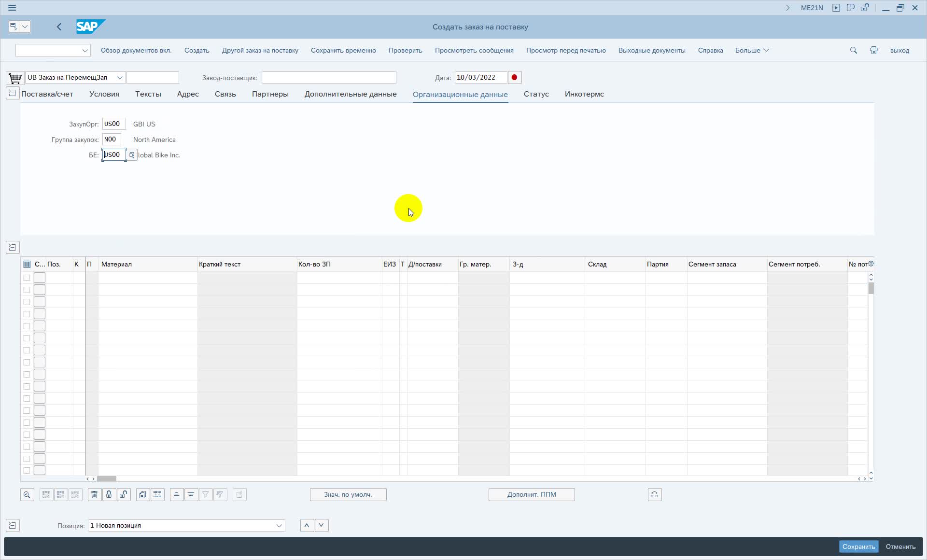Switch to Условия tab

[x=104, y=94]
